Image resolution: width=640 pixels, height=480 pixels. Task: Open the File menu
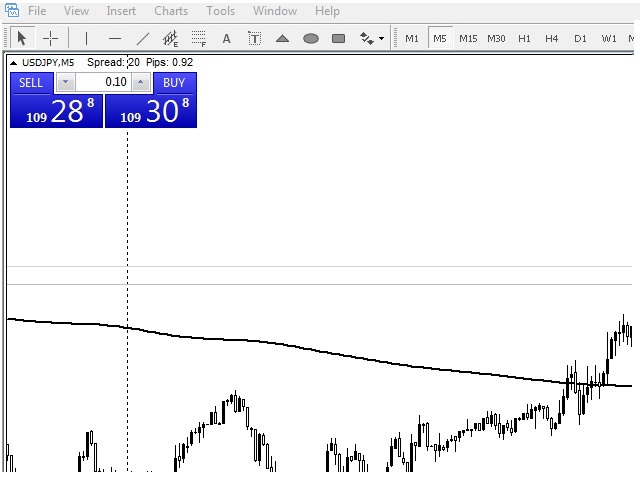tap(37, 11)
